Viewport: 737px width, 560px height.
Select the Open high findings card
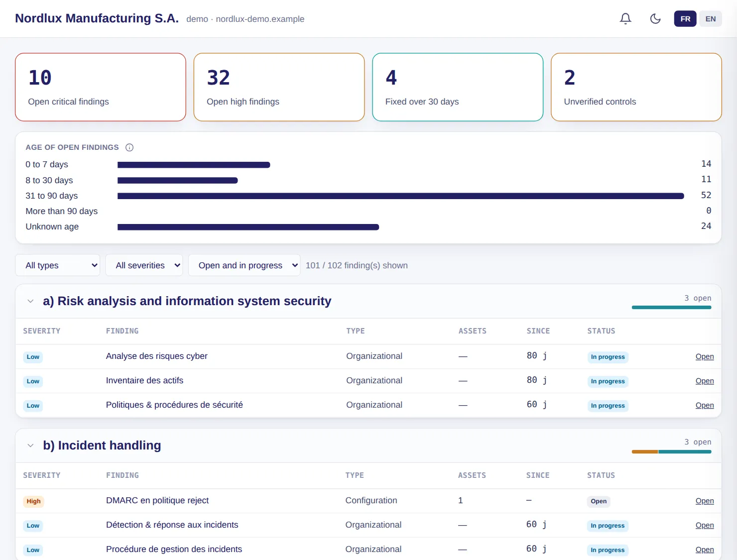coord(279,87)
